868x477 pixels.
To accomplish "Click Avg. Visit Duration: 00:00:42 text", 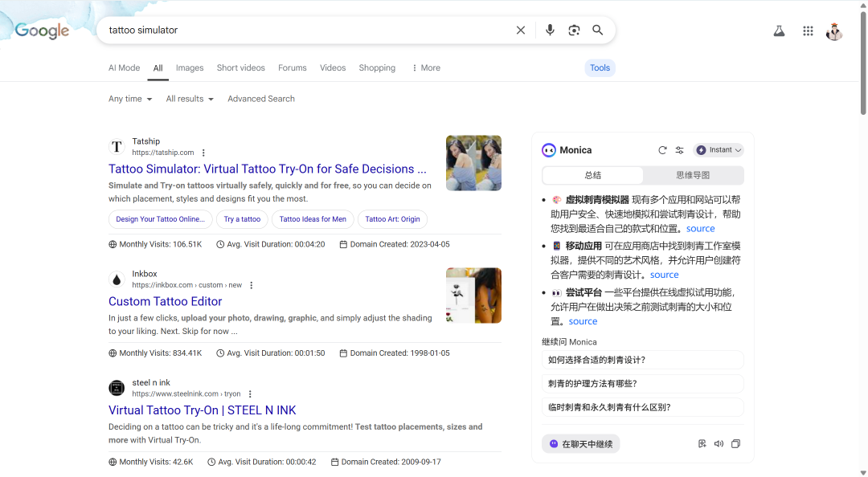I will [262, 462].
